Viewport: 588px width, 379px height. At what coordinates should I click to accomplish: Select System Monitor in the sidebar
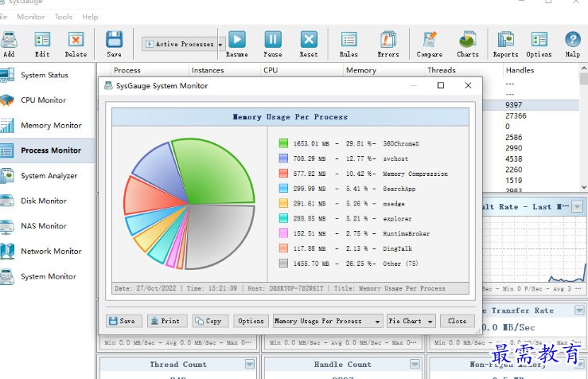[47, 276]
